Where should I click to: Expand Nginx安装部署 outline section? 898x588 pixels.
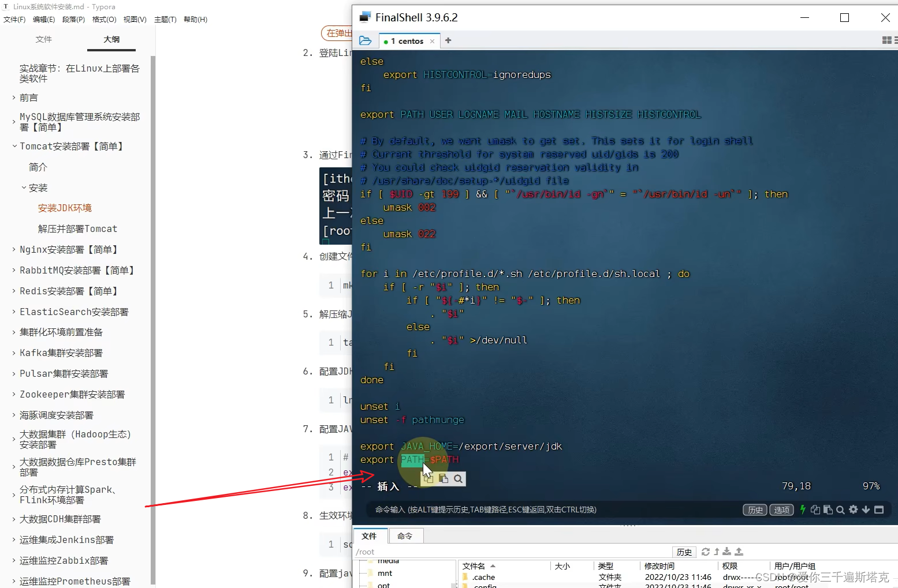click(14, 249)
